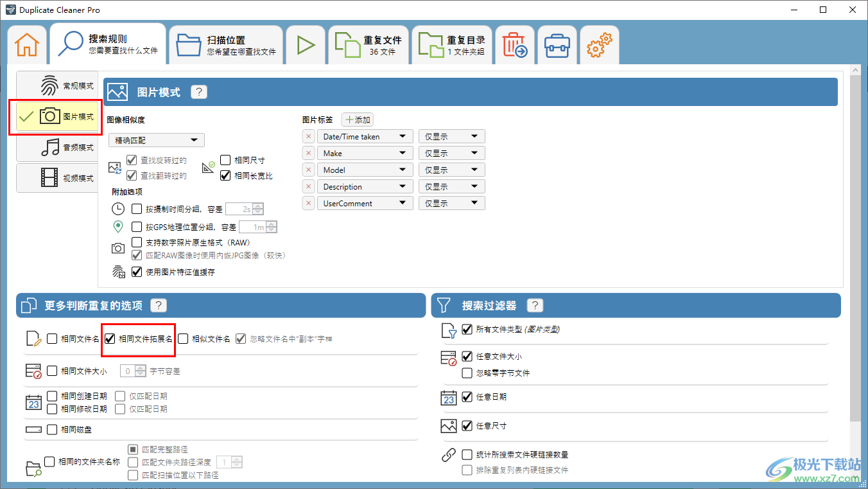Click the GPS pin icon
The image size is (868, 489).
point(118,227)
